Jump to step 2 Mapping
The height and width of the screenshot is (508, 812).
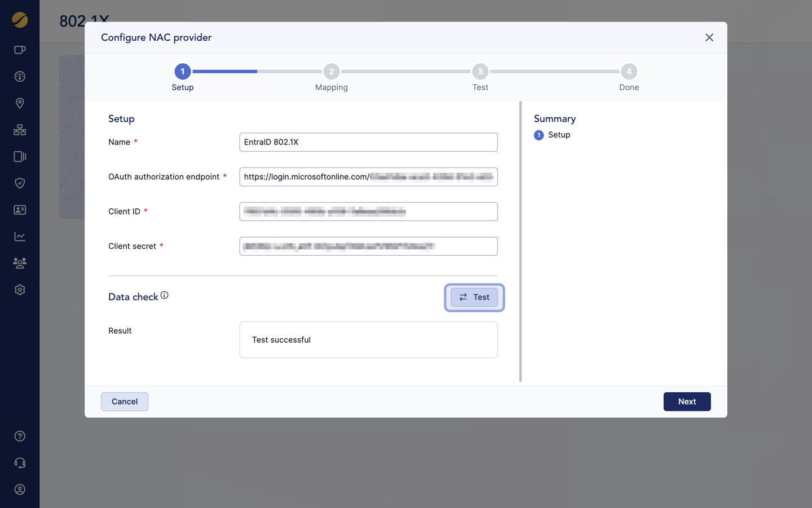pos(331,72)
